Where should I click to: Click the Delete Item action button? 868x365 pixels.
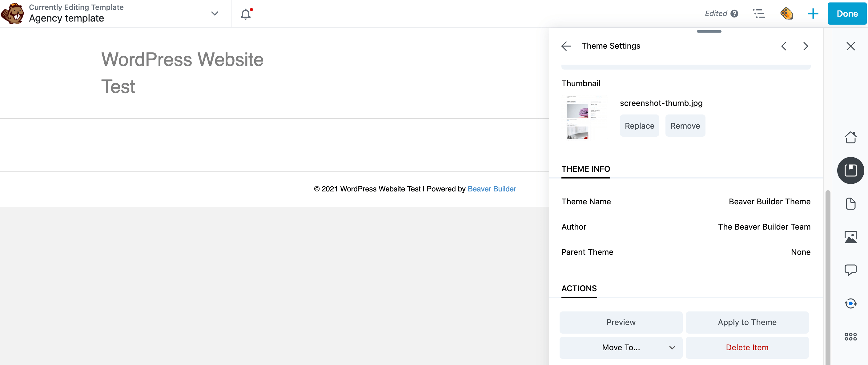747,347
